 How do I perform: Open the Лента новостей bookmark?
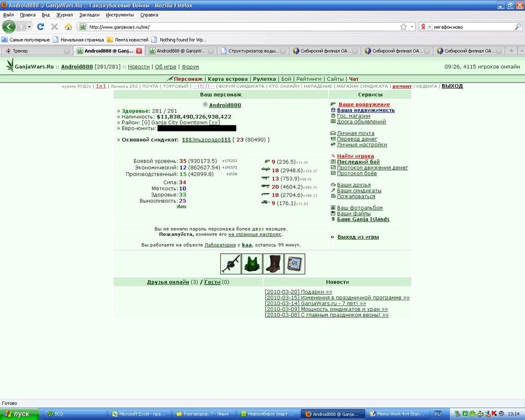128,40
